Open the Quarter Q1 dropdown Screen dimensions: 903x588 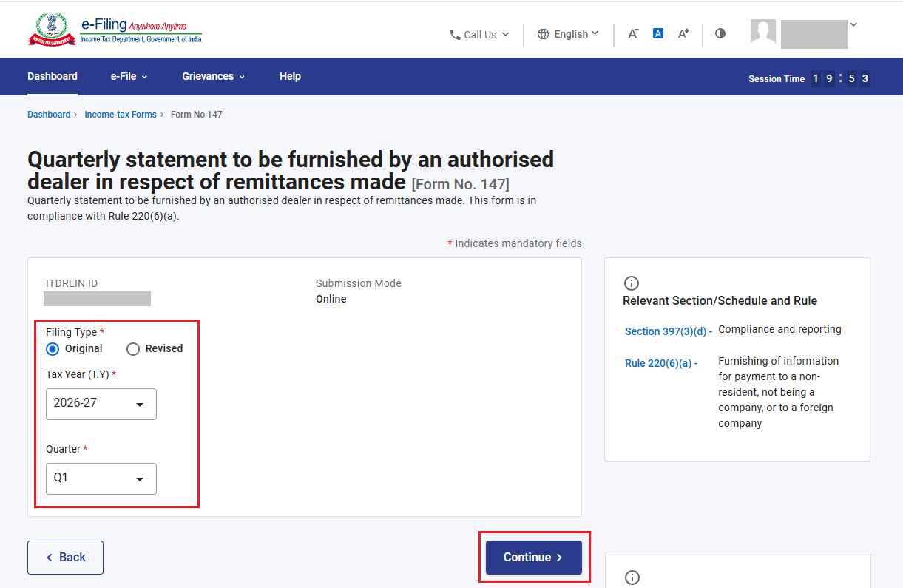coord(101,479)
